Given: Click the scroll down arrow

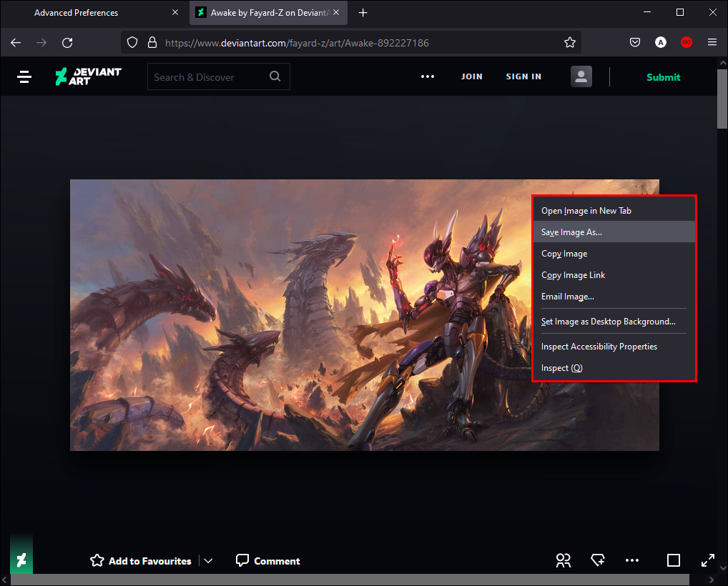Looking at the screenshot, I should [x=722, y=567].
